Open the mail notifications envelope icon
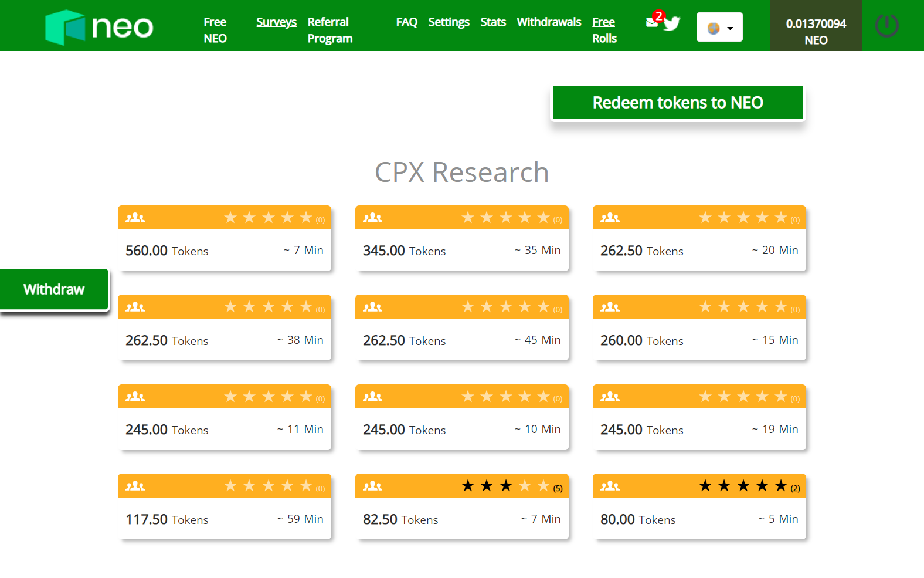The image size is (924, 578). 651,22
